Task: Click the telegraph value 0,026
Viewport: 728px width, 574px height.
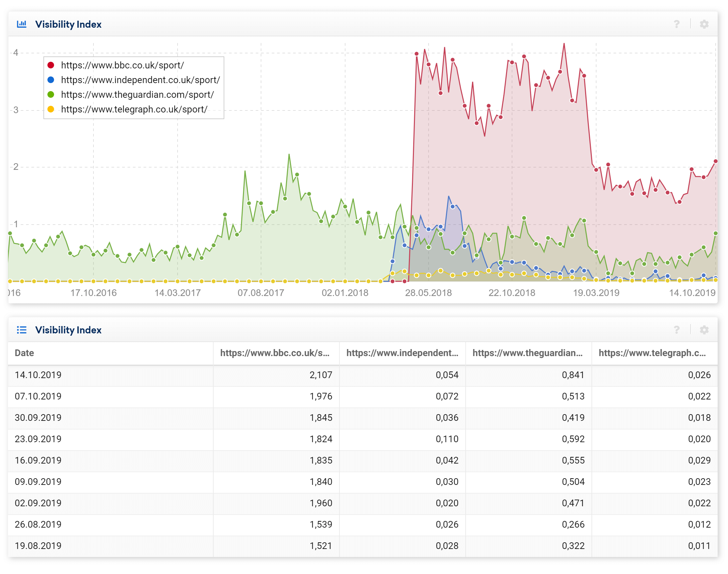Action: tap(699, 375)
